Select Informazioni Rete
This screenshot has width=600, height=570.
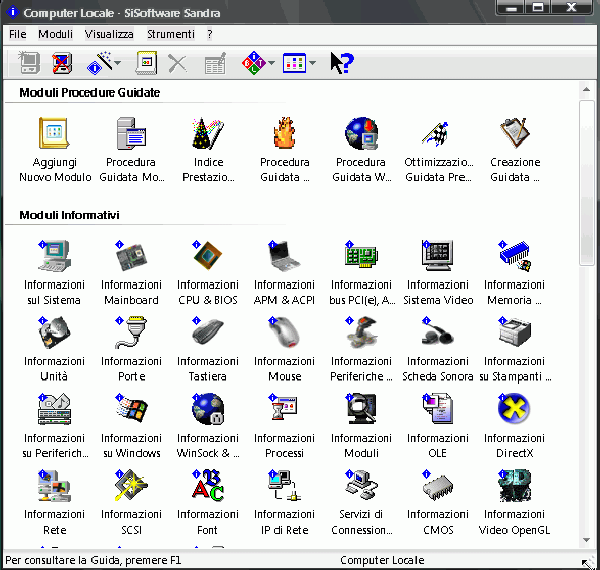point(54,502)
